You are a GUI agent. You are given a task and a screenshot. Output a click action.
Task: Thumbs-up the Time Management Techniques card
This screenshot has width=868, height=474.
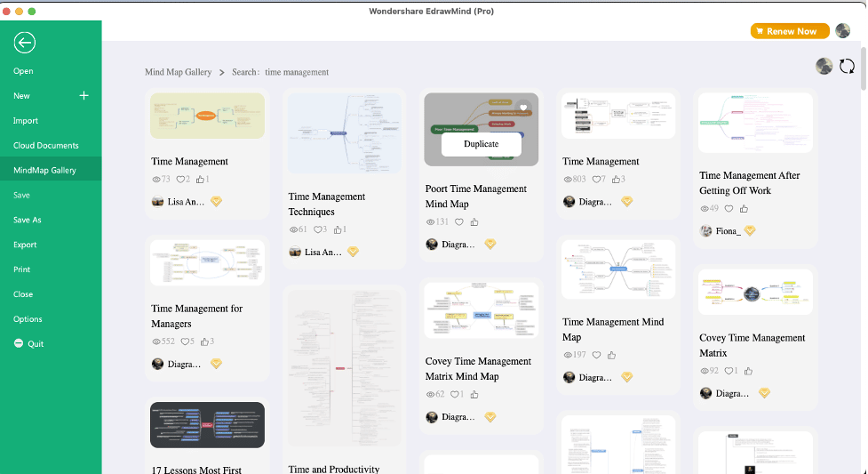(337, 229)
